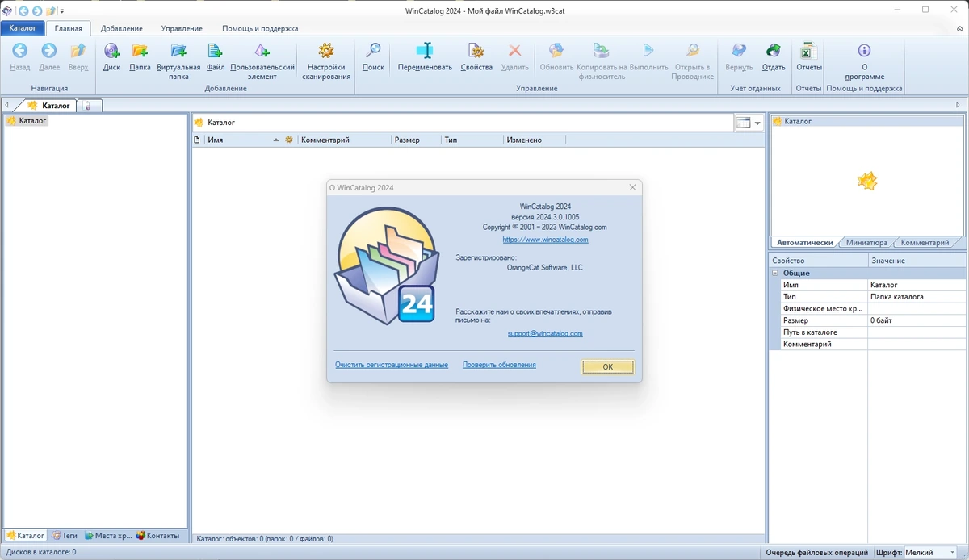Open the www.wincatalog.com link

point(545,240)
